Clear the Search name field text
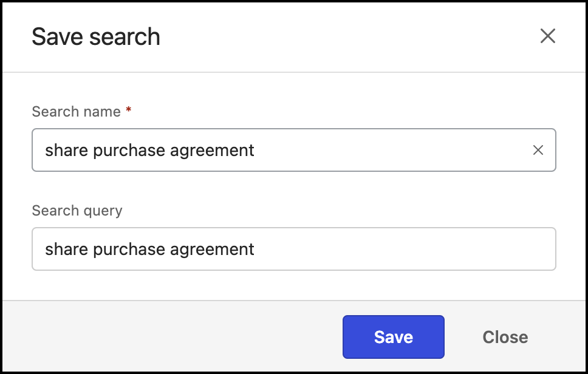The height and width of the screenshot is (374, 588). coord(538,150)
